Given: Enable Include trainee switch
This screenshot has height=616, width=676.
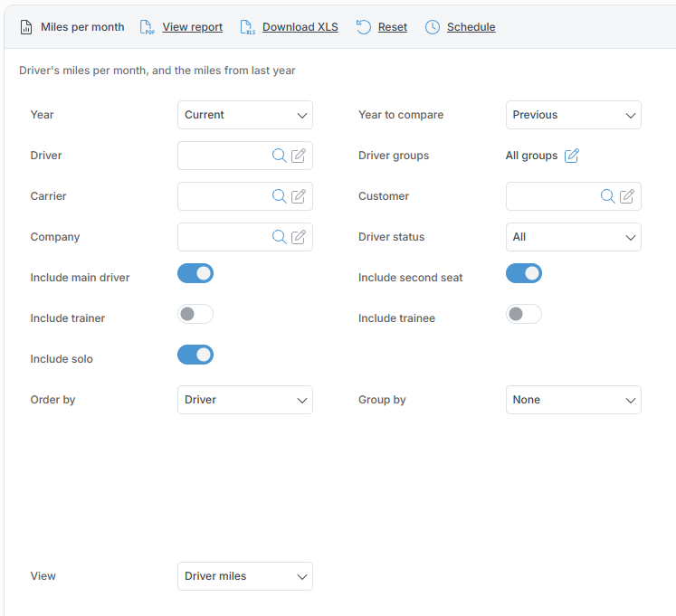Looking at the screenshot, I should [524, 314].
